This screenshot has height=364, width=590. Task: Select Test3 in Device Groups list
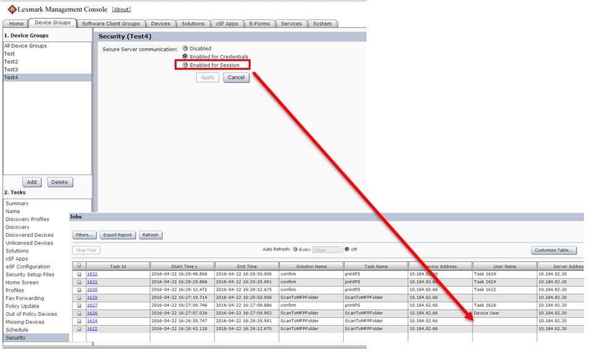click(11, 70)
